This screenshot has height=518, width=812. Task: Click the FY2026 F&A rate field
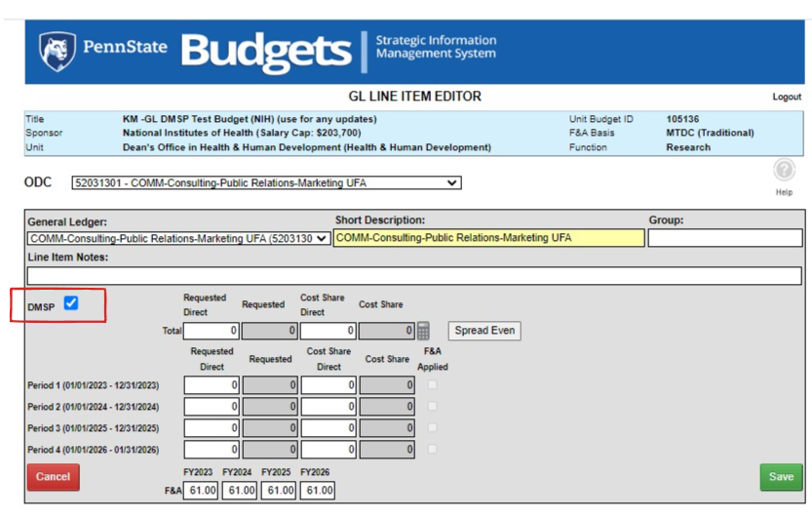pos(318,490)
